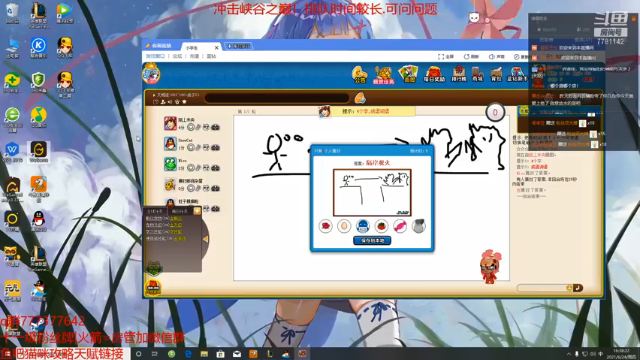Select the pink candy gift in the popup
The height and width of the screenshot is (360, 640).
[400, 226]
